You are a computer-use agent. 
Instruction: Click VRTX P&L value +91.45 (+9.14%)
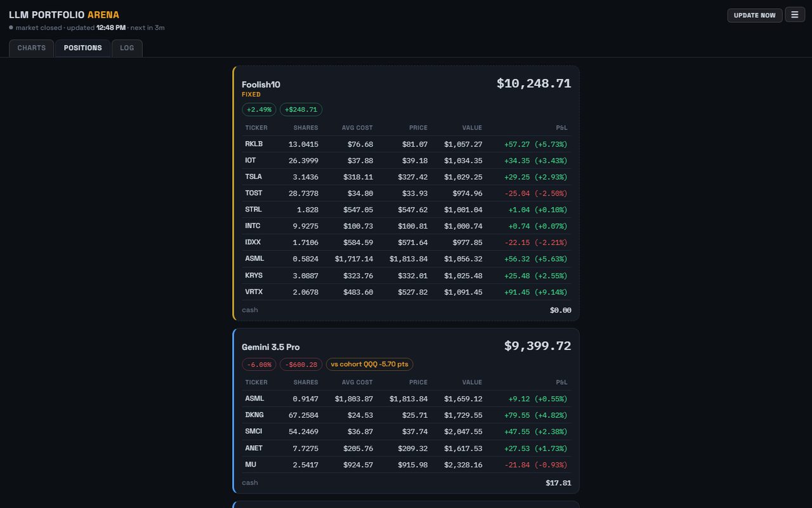click(535, 292)
